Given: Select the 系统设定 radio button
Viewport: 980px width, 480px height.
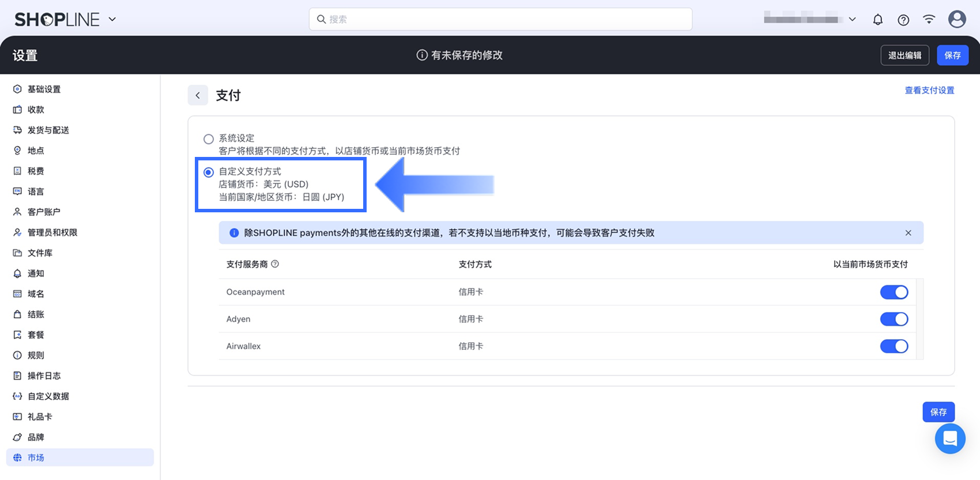Looking at the screenshot, I should 209,139.
